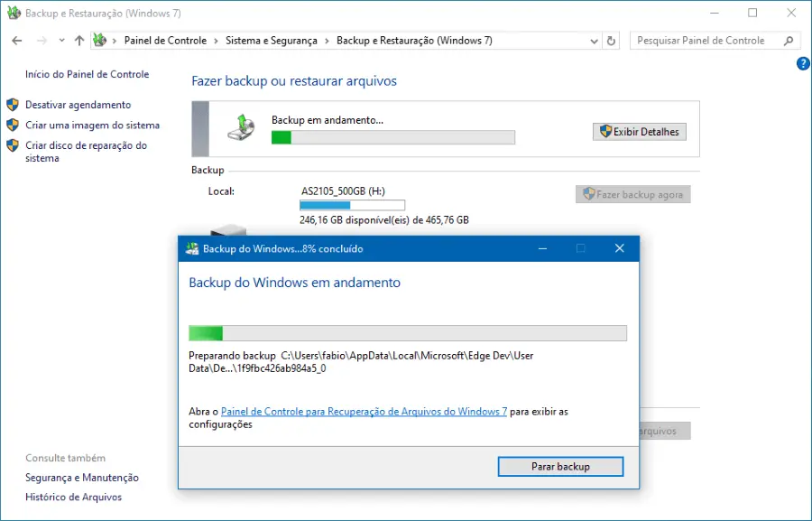Open Histórico de Arquivos link
The height and width of the screenshot is (521, 812).
click(x=74, y=498)
